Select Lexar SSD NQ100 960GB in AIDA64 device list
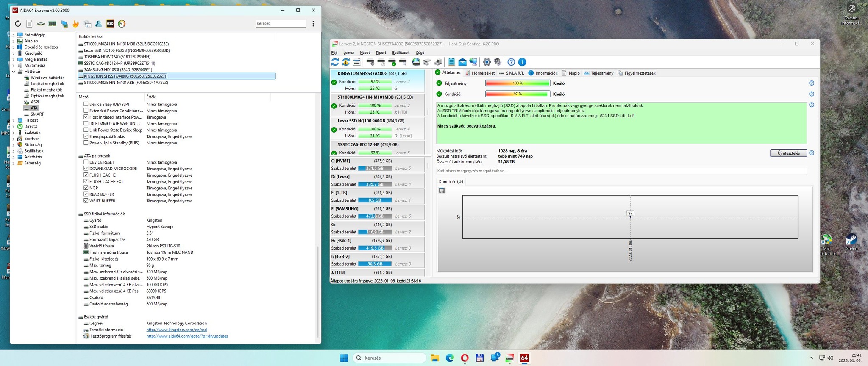 click(127, 50)
